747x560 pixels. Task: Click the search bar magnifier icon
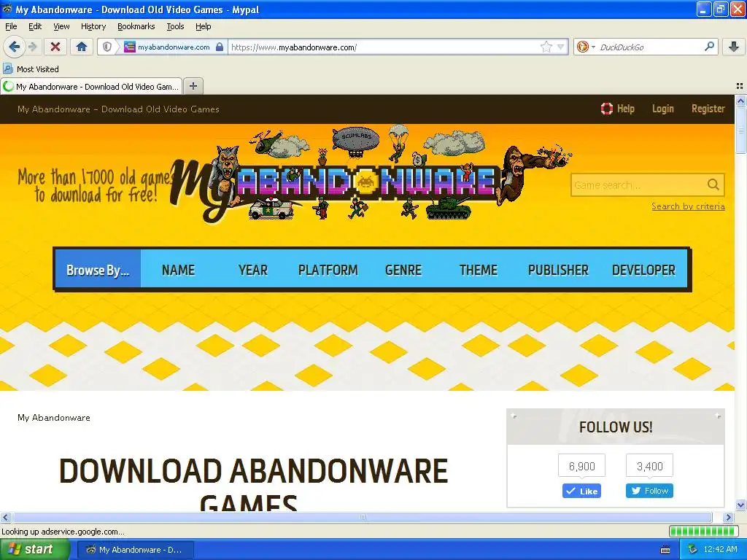pyautogui.click(x=709, y=47)
